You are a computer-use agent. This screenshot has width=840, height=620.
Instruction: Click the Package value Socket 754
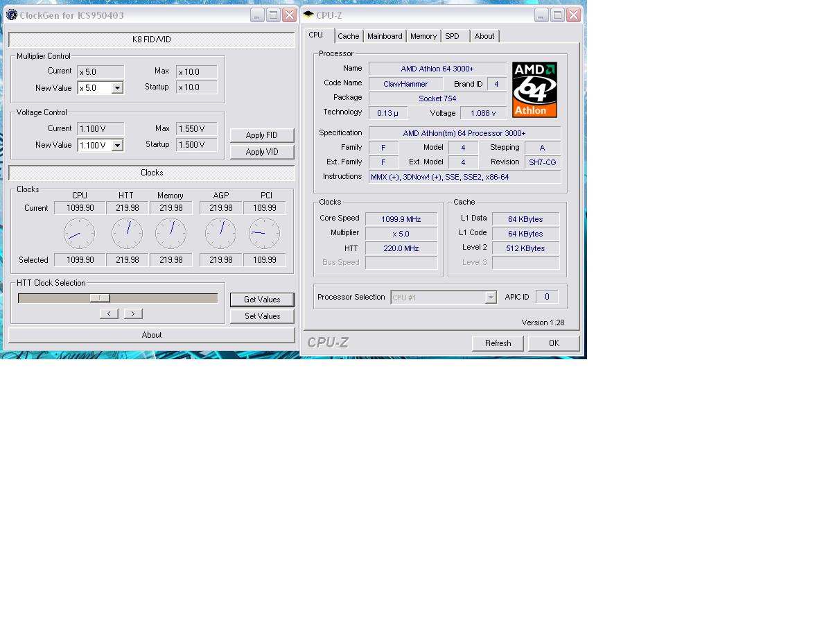pyautogui.click(x=437, y=98)
